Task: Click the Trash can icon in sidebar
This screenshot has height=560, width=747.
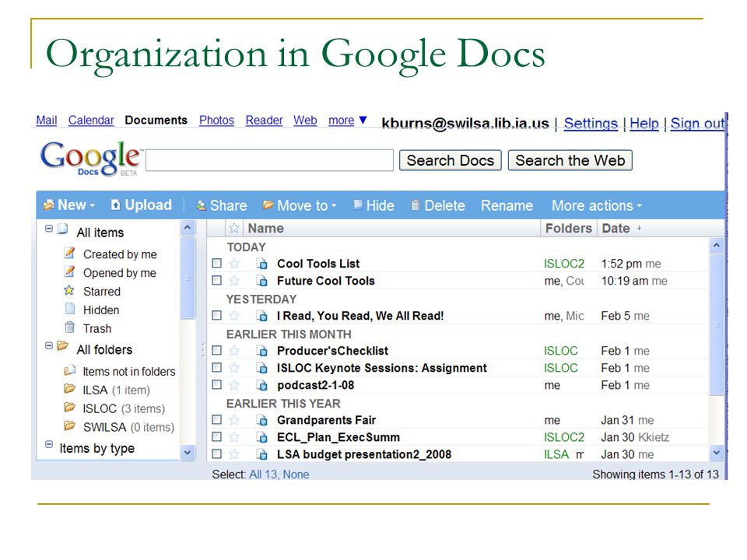Action: pyautogui.click(x=69, y=327)
